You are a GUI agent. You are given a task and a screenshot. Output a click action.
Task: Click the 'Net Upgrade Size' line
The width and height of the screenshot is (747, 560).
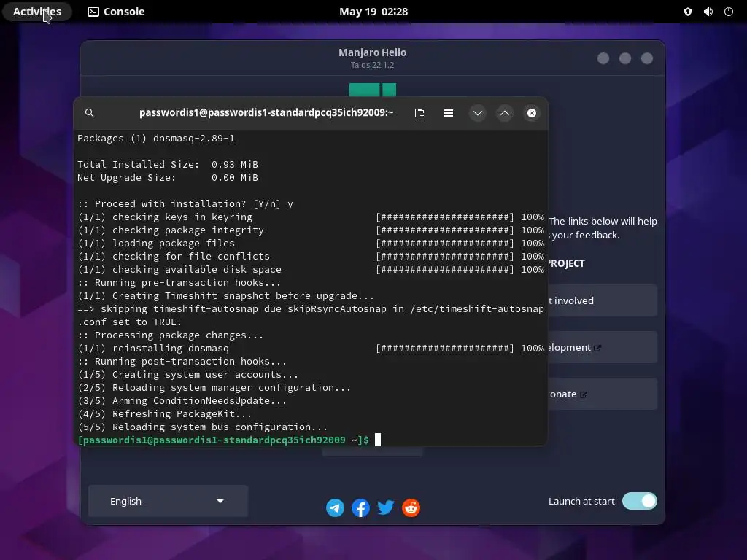click(x=168, y=178)
